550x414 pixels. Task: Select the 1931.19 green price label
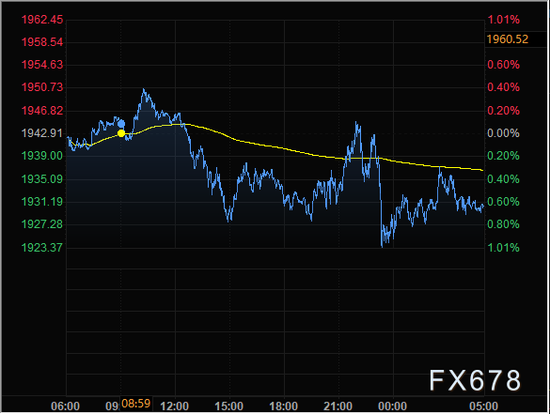click(42, 202)
